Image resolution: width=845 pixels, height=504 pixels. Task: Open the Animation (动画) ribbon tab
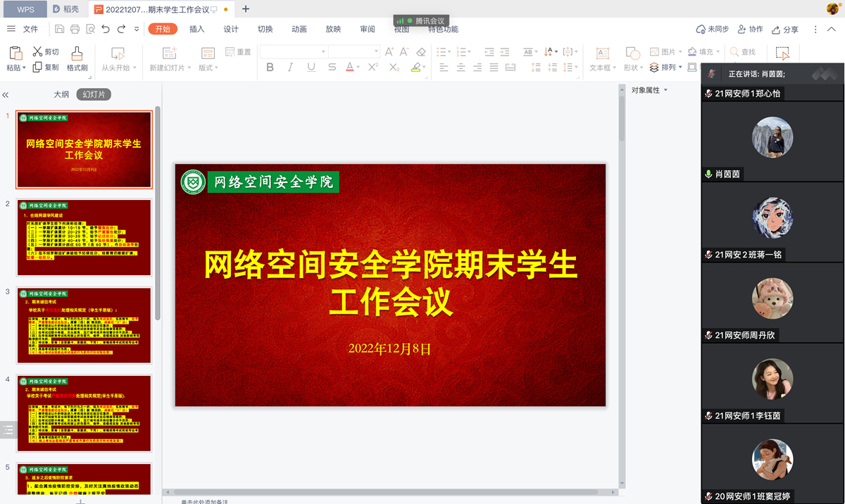tap(299, 29)
